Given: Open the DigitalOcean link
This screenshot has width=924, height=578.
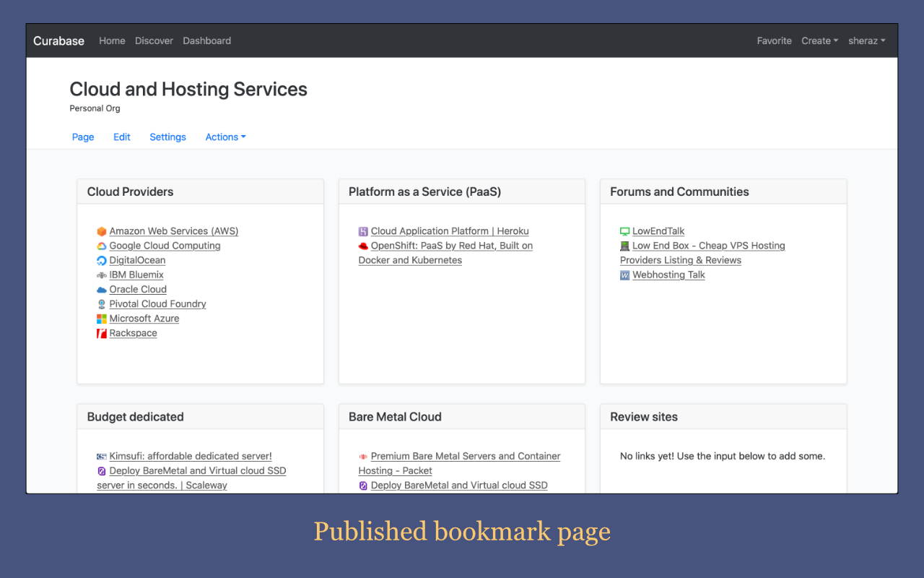Looking at the screenshot, I should (x=137, y=260).
